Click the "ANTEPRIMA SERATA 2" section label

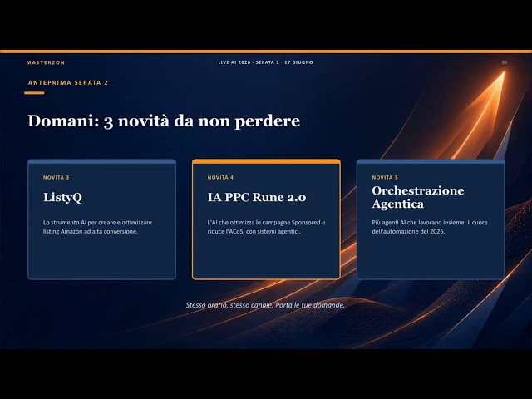point(68,82)
